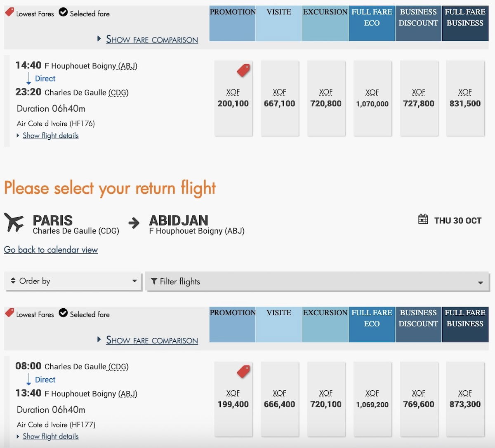495x448 pixels.
Task: Click the funnel icon in Filter flights
Action: [154, 281]
